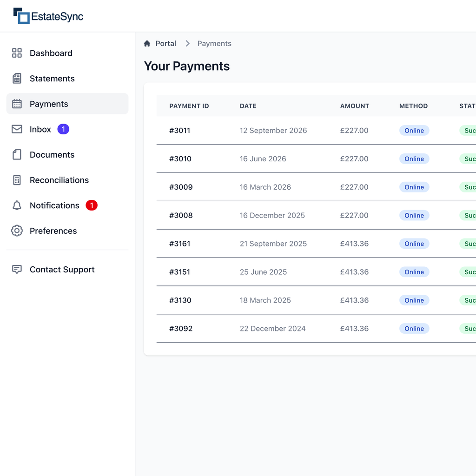Click the Online badge for #3011
The height and width of the screenshot is (476, 476).
(414, 131)
